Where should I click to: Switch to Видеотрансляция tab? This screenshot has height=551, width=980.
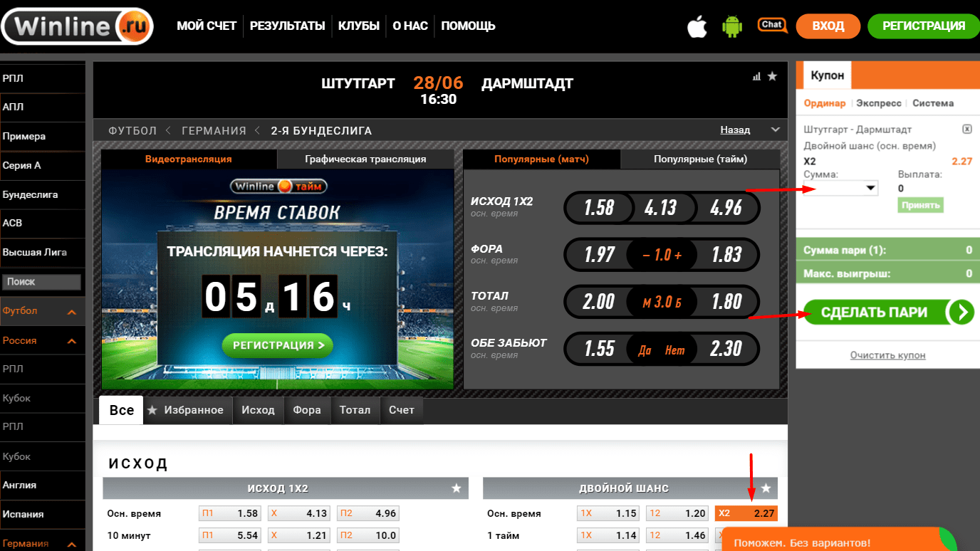click(189, 159)
